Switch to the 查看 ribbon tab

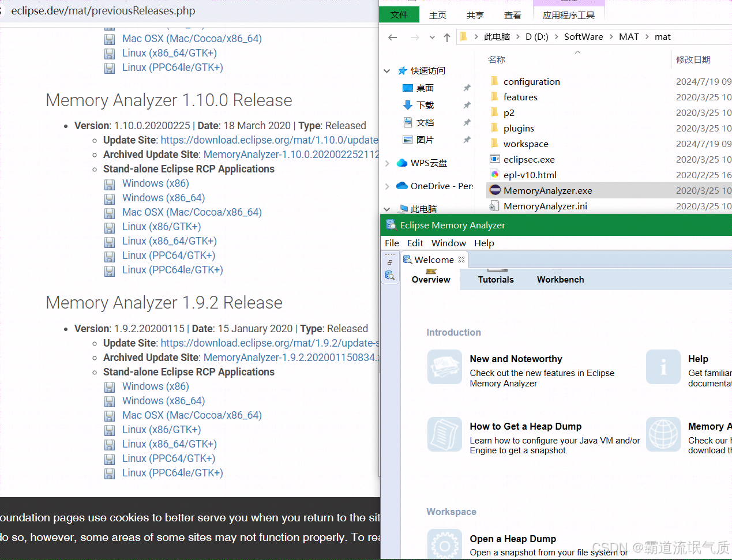click(x=512, y=15)
